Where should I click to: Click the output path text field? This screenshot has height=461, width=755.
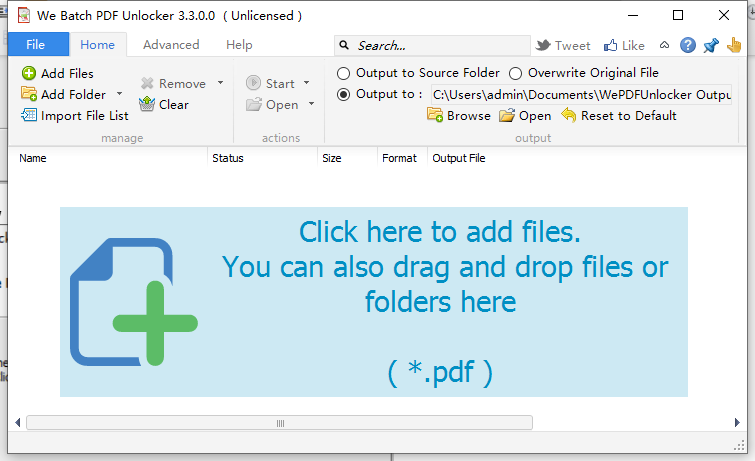581,94
